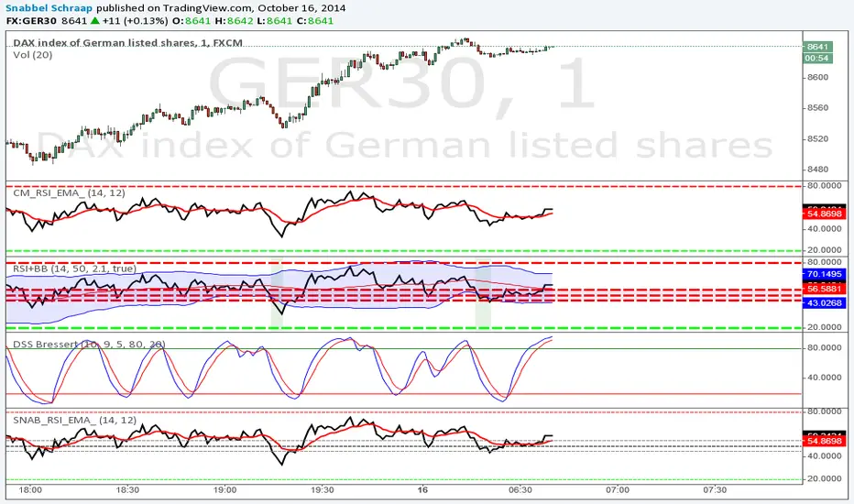The height and width of the screenshot is (504, 854).
Task: Click the green up-triangle change indicator
Action: point(94,21)
